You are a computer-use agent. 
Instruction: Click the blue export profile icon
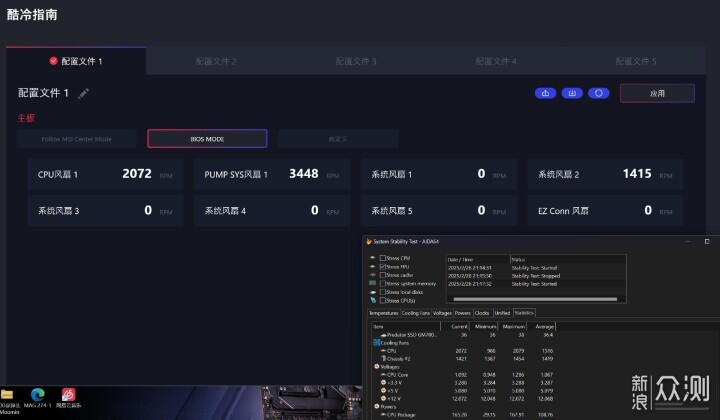(545, 93)
